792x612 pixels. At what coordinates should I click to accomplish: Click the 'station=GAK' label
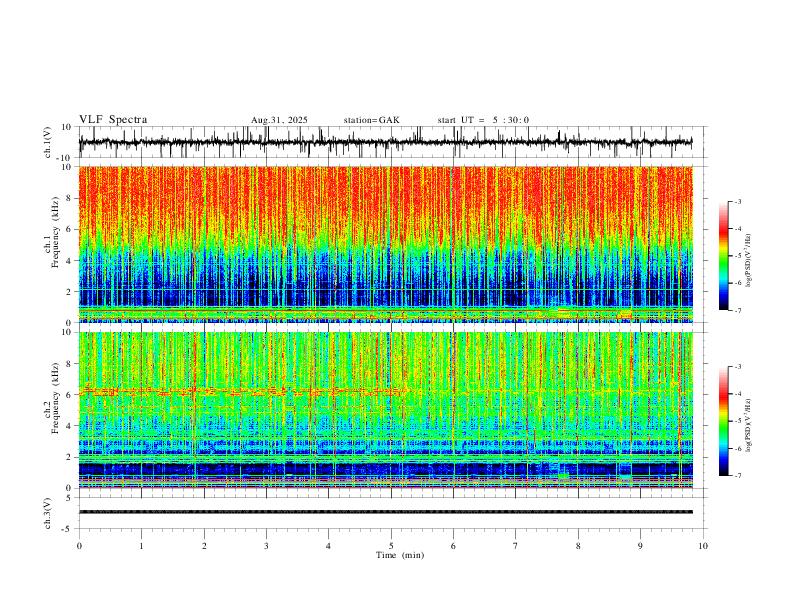(x=371, y=120)
